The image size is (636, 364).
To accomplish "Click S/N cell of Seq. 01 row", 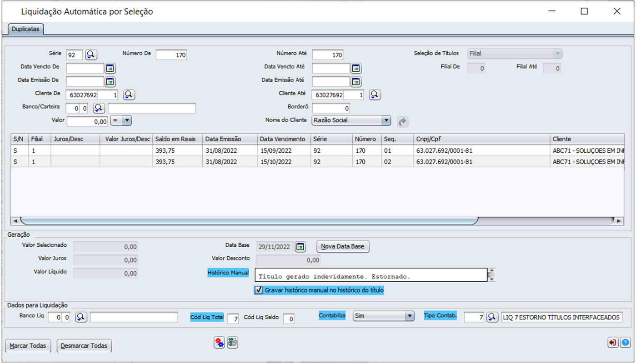I will point(20,150).
